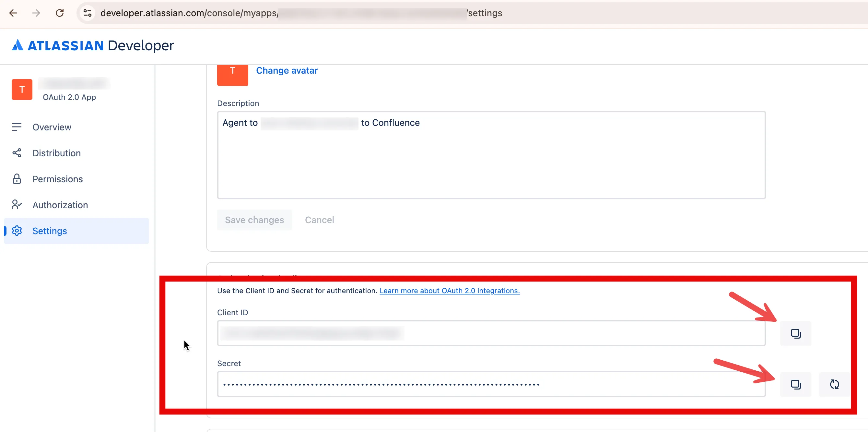This screenshot has width=868, height=432.
Task: Click the OAuth 2.0 App label
Action: (69, 97)
